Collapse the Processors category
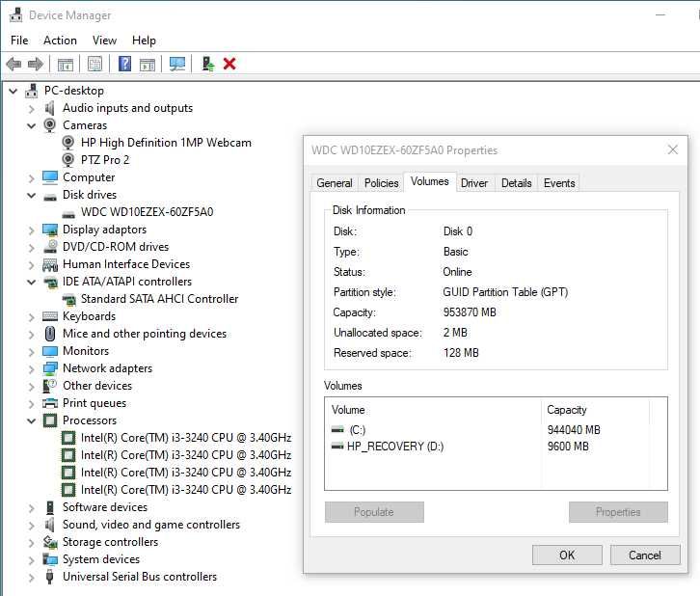This screenshot has width=700, height=596. click(31, 421)
